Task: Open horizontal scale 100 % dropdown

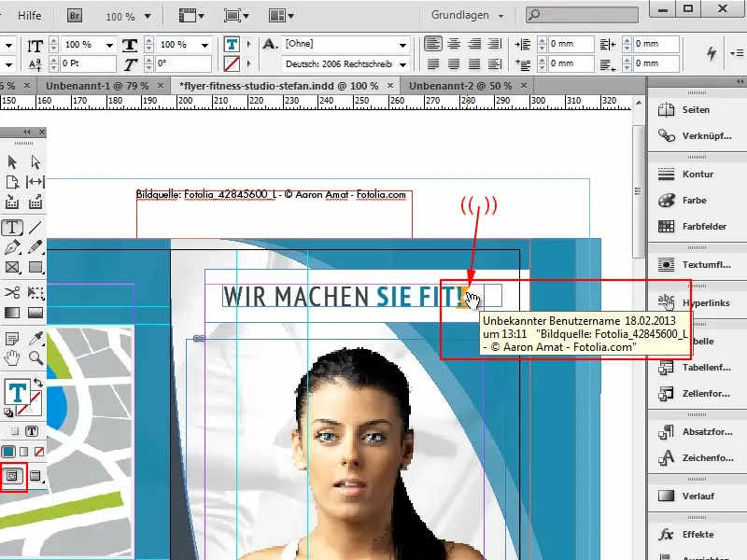Action: pyautogui.click(x=204, y=45)
